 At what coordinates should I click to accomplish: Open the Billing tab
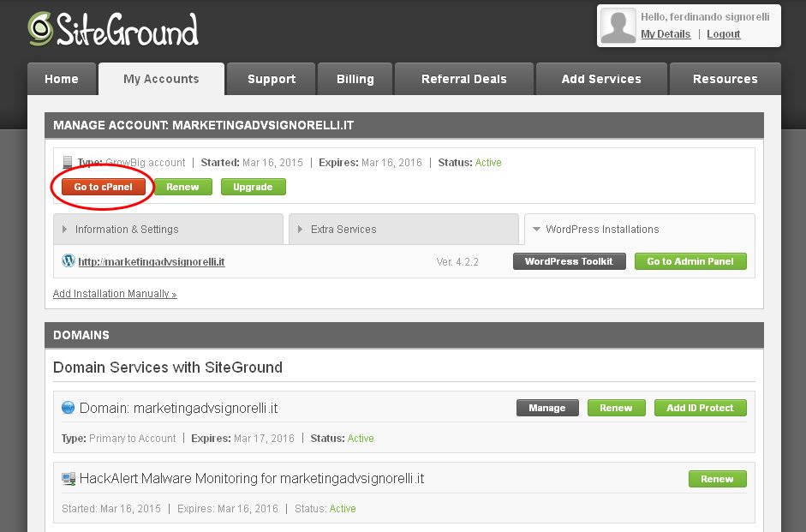[355, 79]
